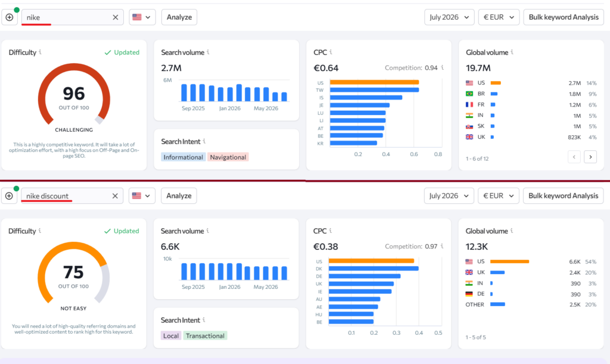This screenshot has width=610, height=364.
Task: Open the country flag dropdown in the top bar
Action: click(x=142, y=17)
